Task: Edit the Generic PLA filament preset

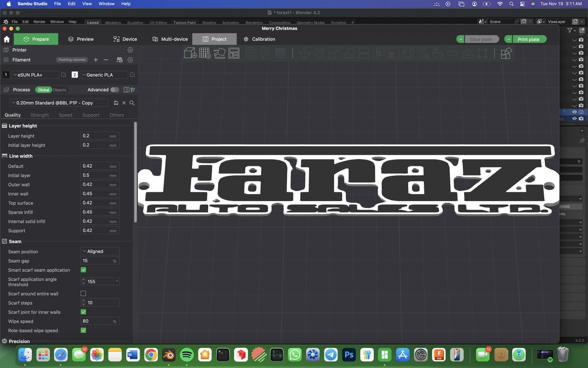Action: click(x=132, y=75)
